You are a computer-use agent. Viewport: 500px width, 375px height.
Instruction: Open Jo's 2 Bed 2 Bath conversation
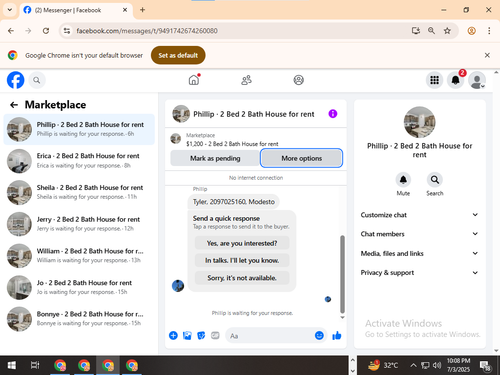click(x=79, y=287)
